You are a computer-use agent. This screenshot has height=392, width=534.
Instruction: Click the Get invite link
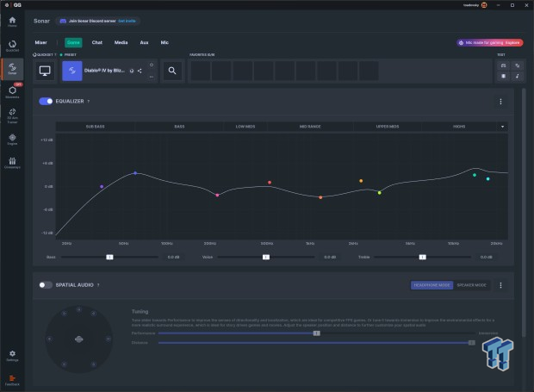coord(127,22)
